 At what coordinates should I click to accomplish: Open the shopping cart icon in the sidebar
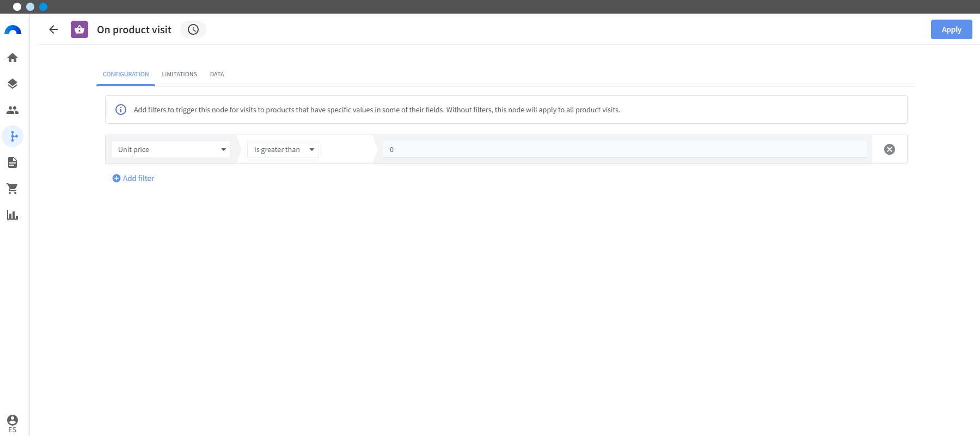point(13,189)
